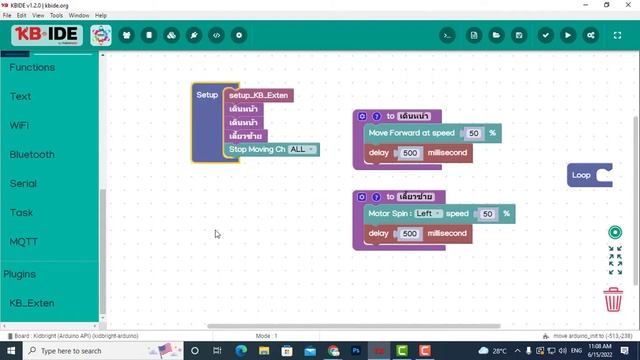Open the plugin manager plug icon
The width and height of the screenshot is (640, 360).
point(194,36)
